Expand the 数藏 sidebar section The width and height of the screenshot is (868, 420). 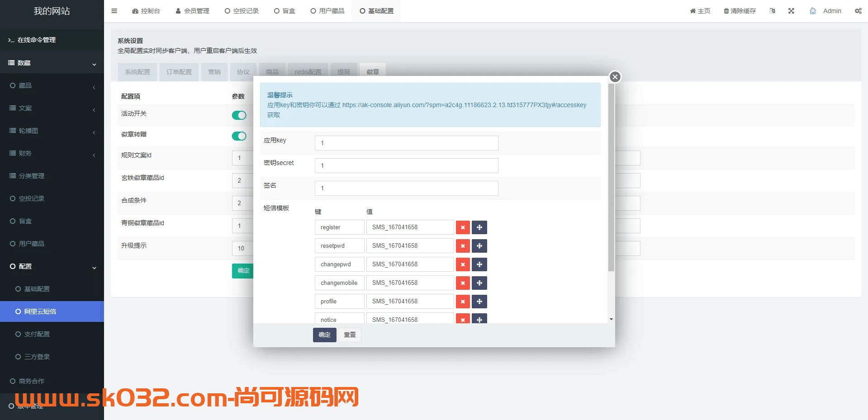click(52, 63)
